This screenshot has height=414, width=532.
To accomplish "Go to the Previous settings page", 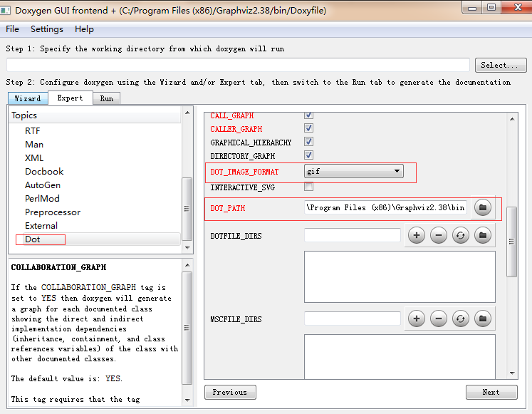I will click(x=230, y=393).
